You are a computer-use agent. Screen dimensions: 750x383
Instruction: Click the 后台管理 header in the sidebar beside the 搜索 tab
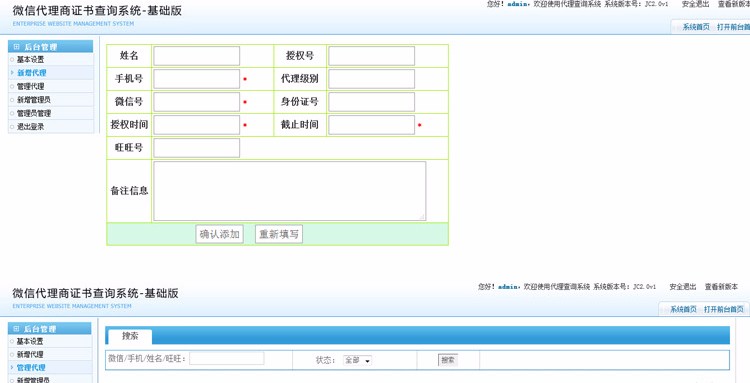[50, 328]
